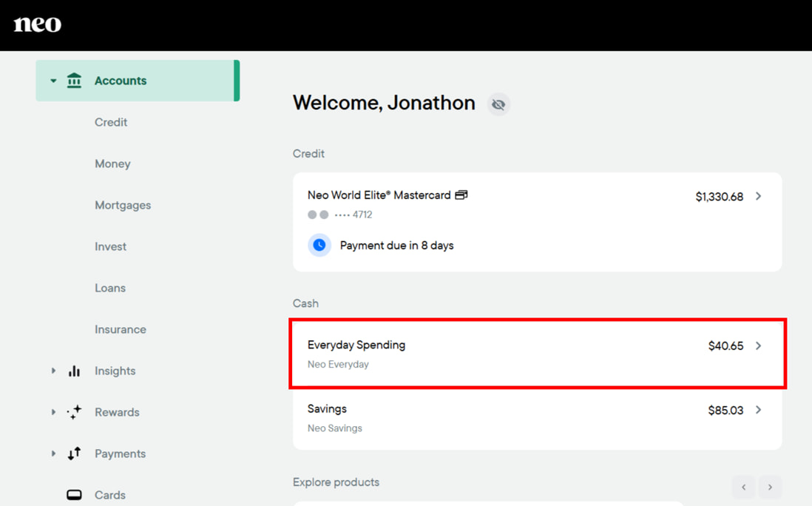Click card icon beside Neo World Elite Mastercard
812x506 pixels.
461,195
